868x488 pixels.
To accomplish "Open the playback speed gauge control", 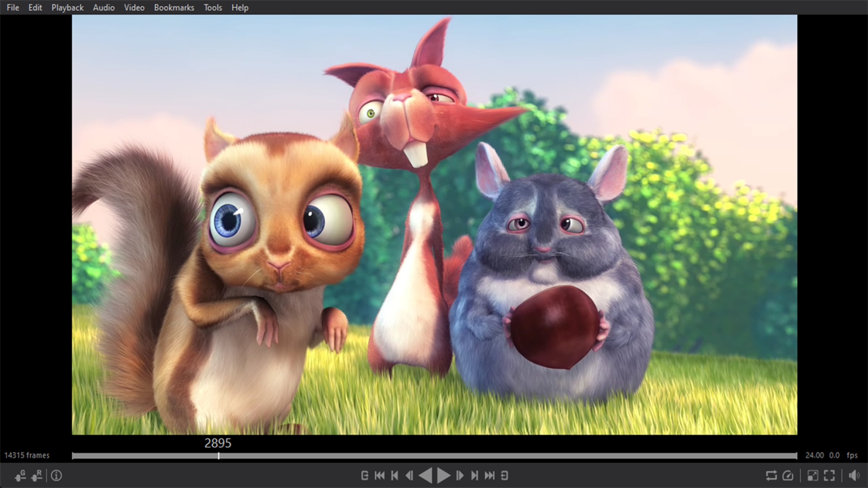I will click(x=788, y=475).
